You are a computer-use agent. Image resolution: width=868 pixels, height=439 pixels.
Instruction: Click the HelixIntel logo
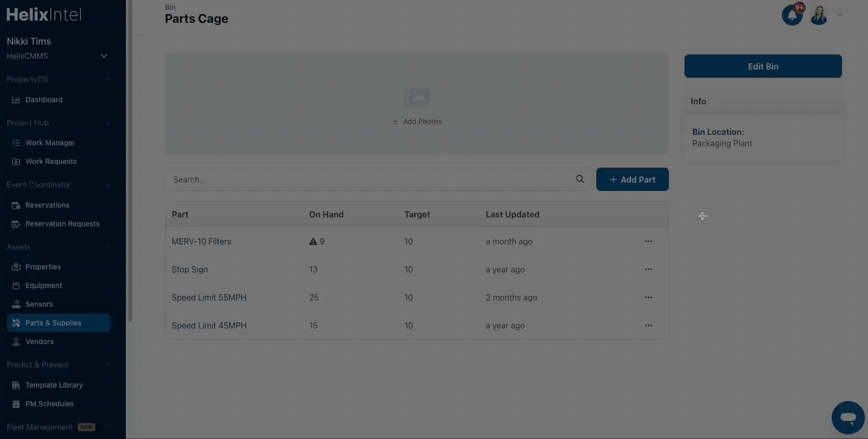pyautogui.click(x=44, y=15)
